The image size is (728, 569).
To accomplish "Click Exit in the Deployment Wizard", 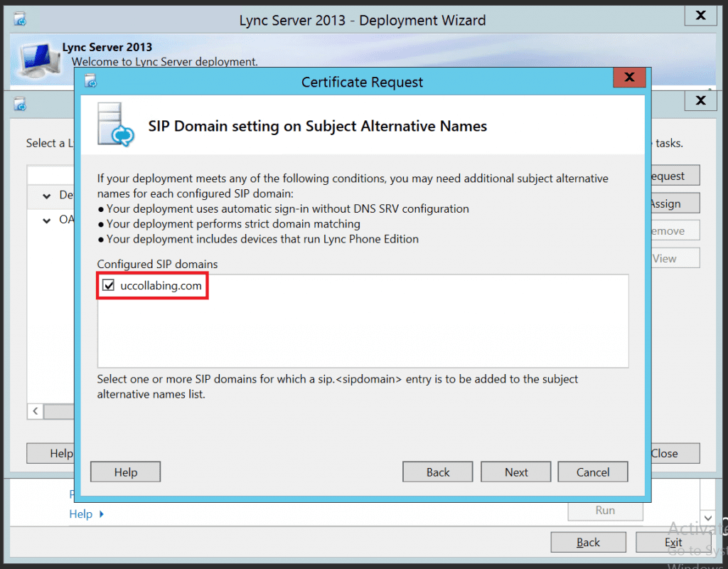I will 673,542.
